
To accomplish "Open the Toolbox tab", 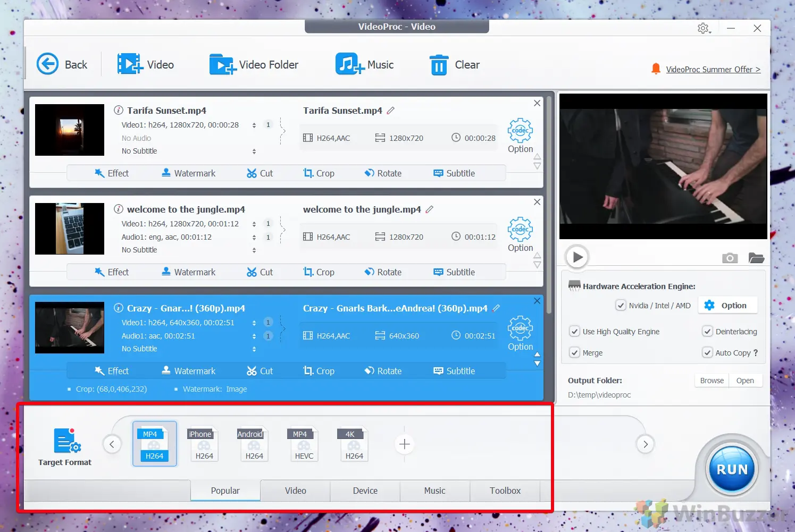I will click(x=505, y=491).
